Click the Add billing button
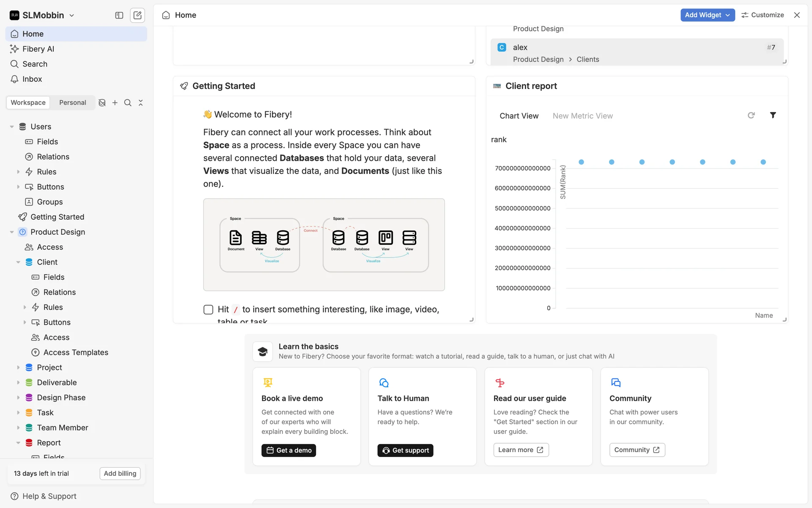 coord(120,473)
